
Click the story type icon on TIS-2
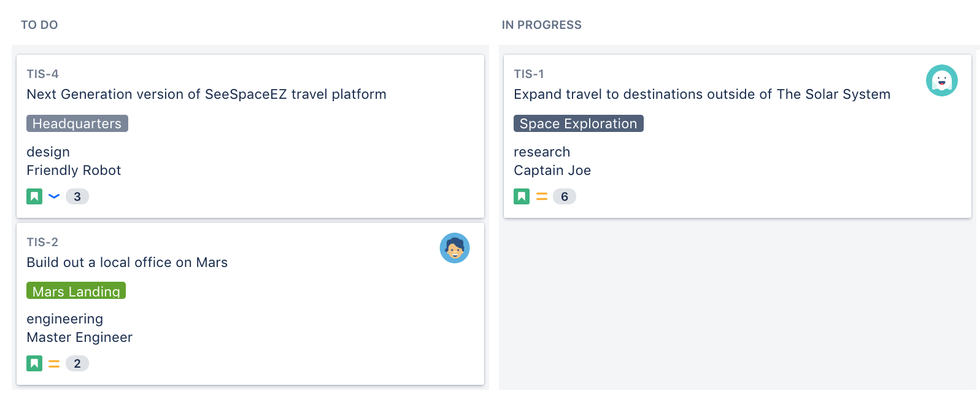tap(34, 363)
